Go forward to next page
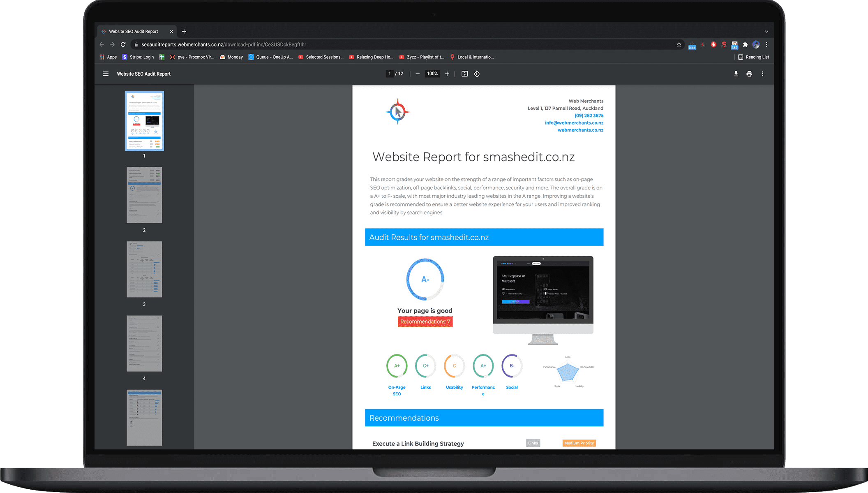Viewport: 868px width, 493px height. [x=112, y=44]
